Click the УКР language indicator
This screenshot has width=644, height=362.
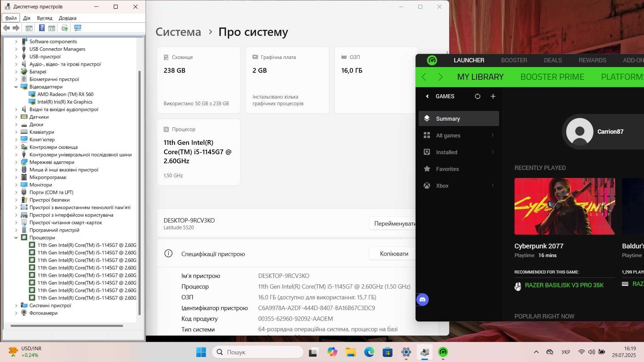(x=566, y=352)
